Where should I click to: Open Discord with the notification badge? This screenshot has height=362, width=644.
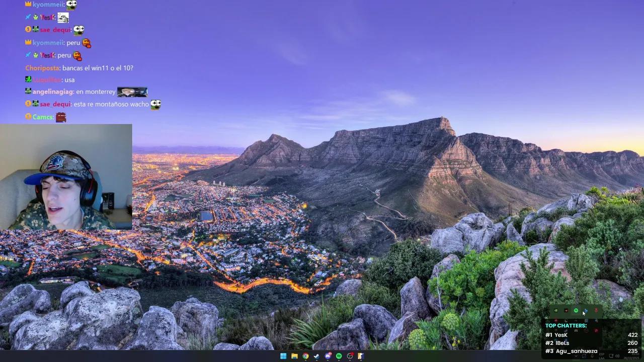(x=328, y=356)
